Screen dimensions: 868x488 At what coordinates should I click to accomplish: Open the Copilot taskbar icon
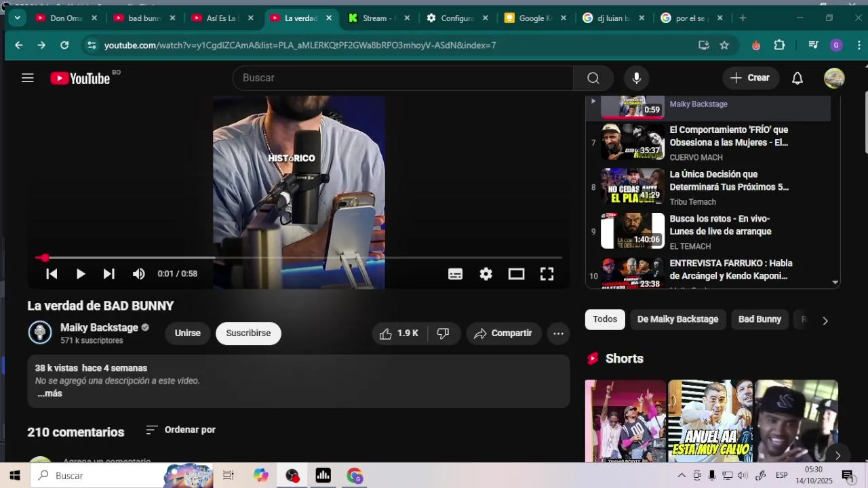click(261, 476)
